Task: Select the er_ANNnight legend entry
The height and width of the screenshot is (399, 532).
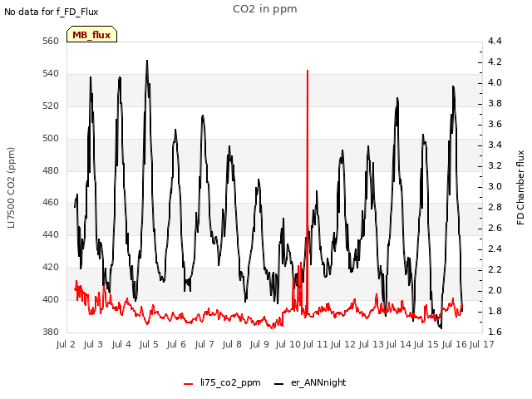Action: 310,382
